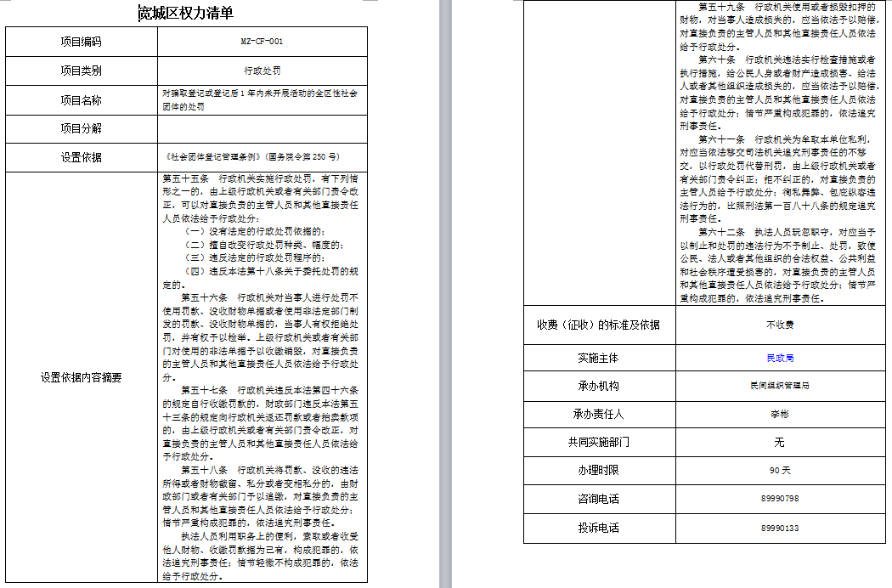
Task: Select the 项目名称 label cell
Action: pos(82,101)
